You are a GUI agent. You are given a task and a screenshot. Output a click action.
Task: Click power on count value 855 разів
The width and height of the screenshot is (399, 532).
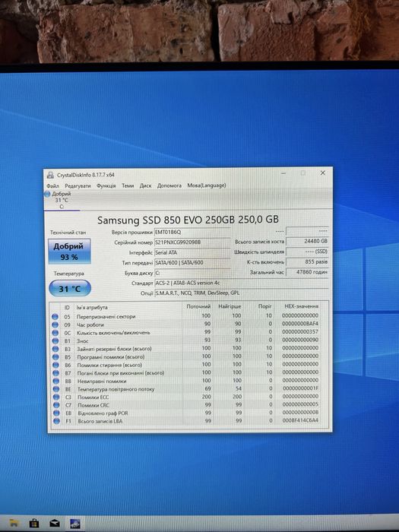(307, 262)
